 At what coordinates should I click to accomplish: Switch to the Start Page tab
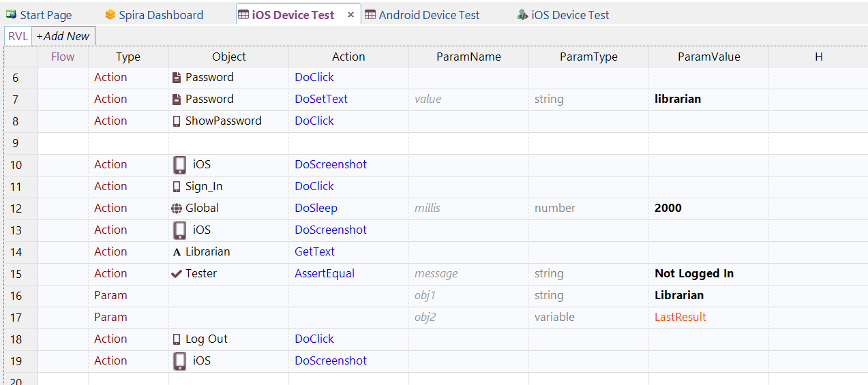[39, 14]
